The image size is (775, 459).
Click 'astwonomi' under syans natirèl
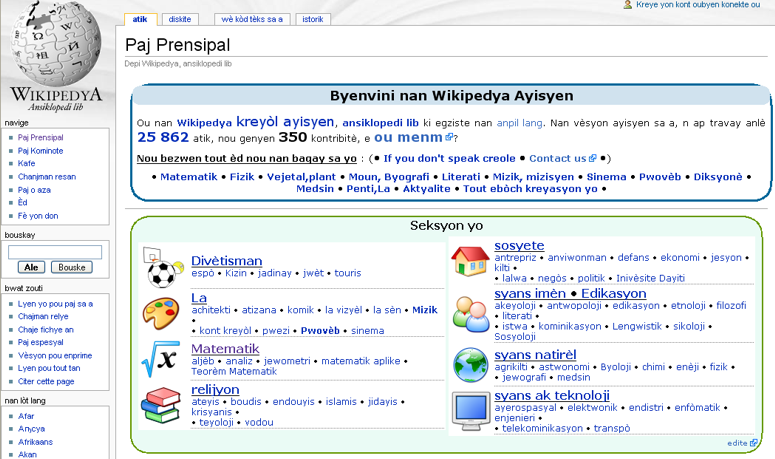pyautogui.click(x=564, y=367)
